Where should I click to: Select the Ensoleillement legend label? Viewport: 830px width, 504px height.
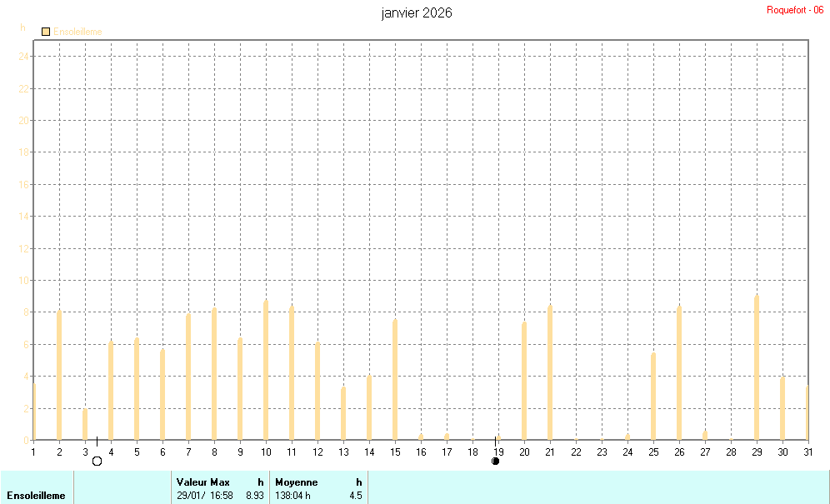77,32
